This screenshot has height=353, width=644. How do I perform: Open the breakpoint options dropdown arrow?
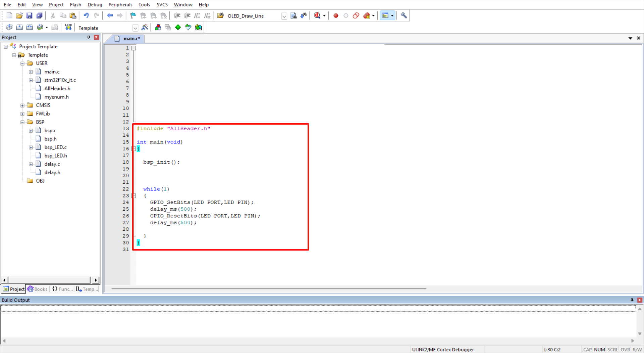click(x=373, y=16)
